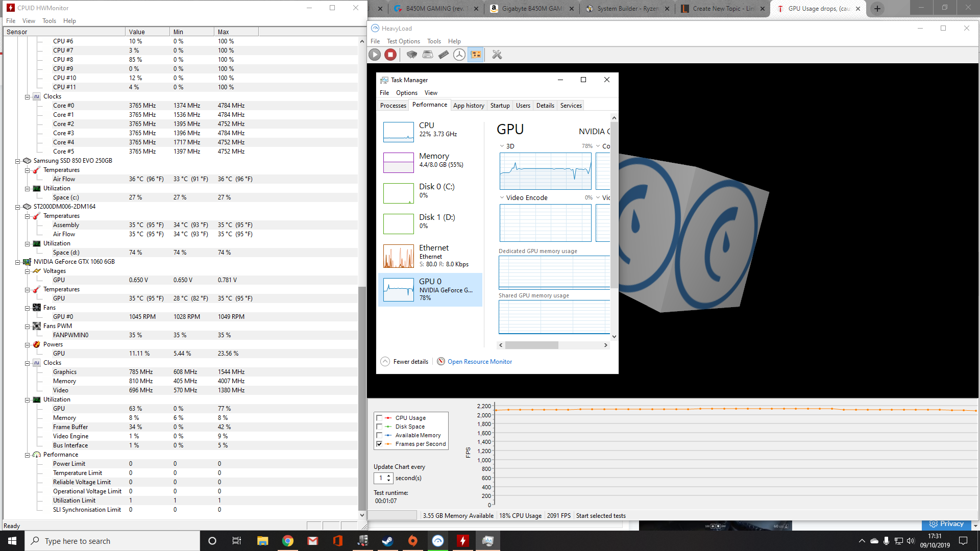980x551 pixels.
Task: Select Memory in performance sidebar
Action: 431,162
